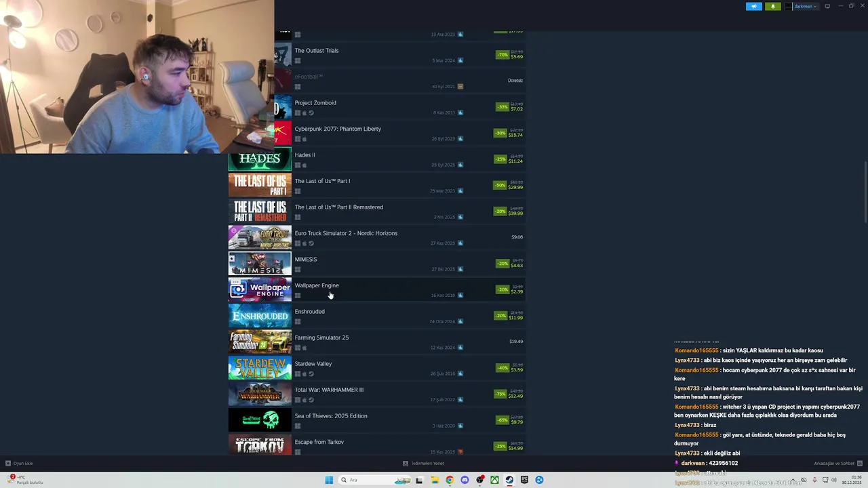Open the Steam announcements megaphone icon
The width and height of the screenshot is (868, 488).
point(754,6)
